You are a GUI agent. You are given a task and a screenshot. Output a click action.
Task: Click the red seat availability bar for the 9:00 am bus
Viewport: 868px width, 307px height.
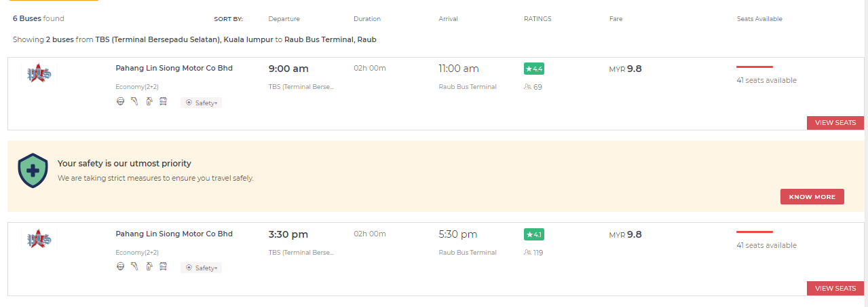point(755,67)
